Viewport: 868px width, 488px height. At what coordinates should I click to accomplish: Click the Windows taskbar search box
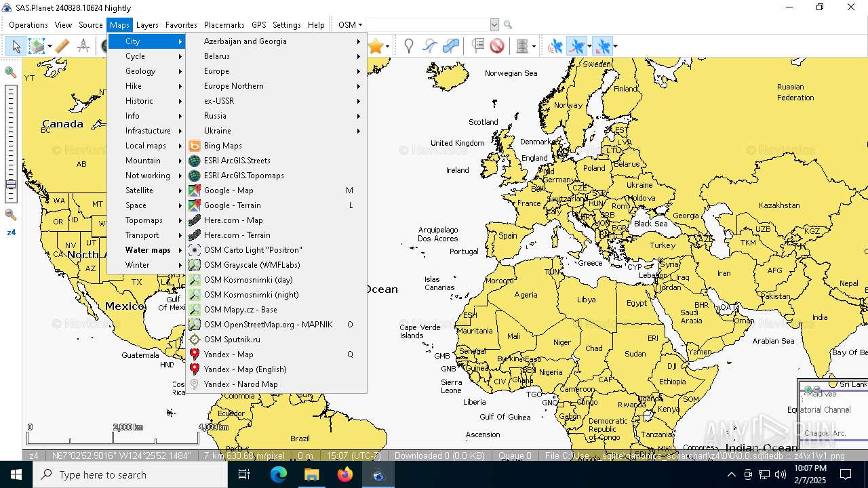point(130,475)
